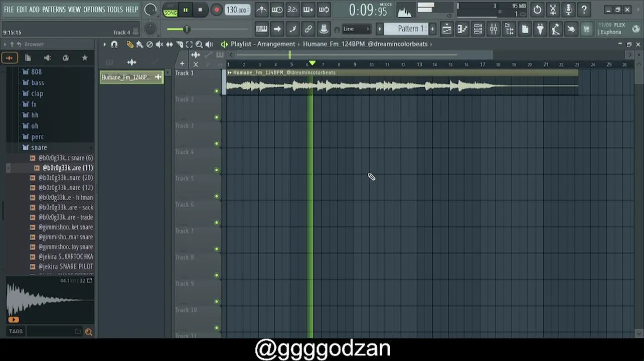
Task: Click the render/export arrow icon
Action: 571,29
